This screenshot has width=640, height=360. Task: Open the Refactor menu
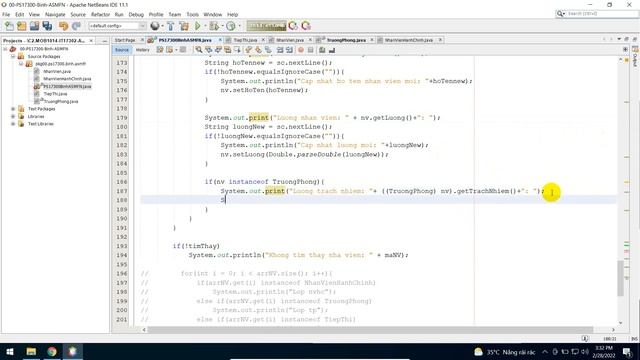(x=100, y=14)
